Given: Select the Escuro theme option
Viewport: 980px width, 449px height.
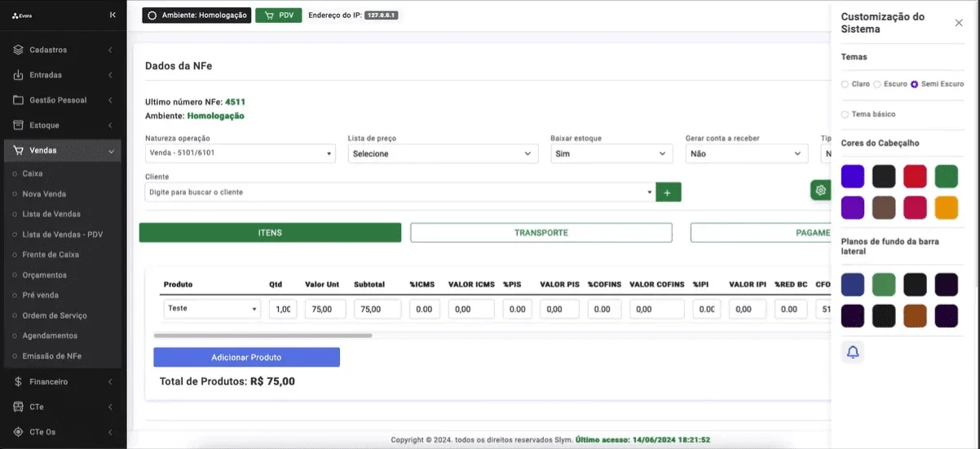Looking at the screenshot, I should [x=877, y=84].
